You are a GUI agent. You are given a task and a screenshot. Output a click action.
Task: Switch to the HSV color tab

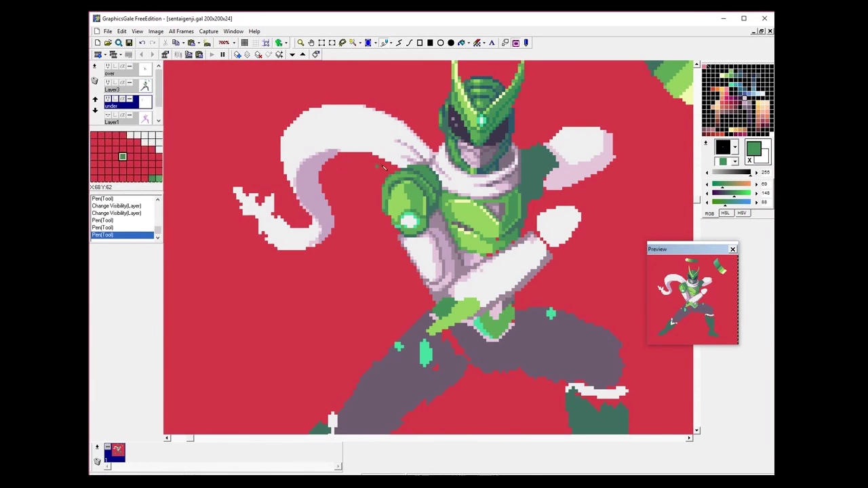pyautogui.click(x=742, y=213)
